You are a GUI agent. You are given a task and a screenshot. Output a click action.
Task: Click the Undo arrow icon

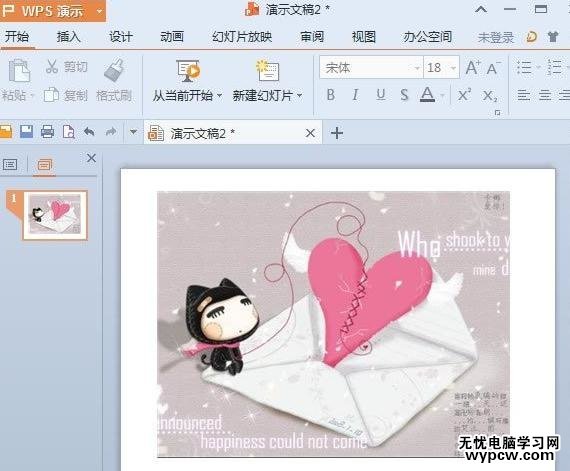(x=89, y=132)
